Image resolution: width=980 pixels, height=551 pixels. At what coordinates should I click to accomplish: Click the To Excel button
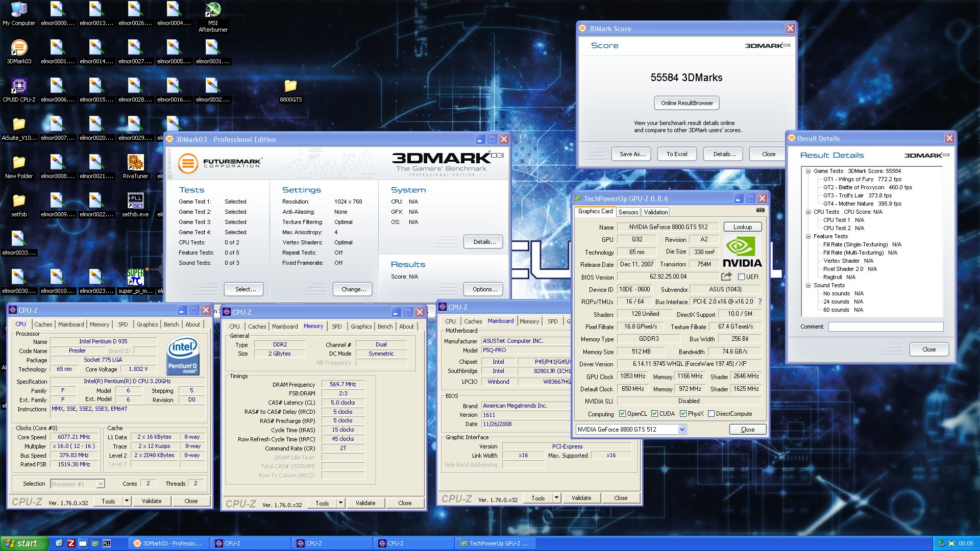point(677,154)
